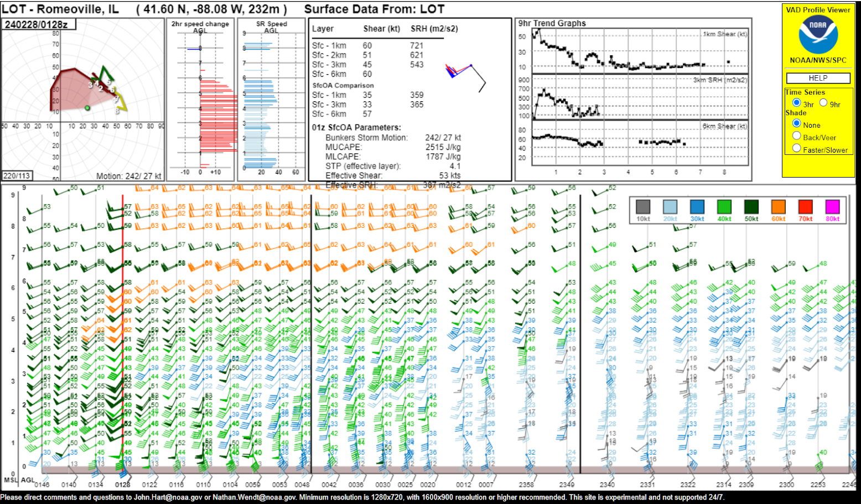Click the 3km SRH (m2/s2) trend graph
This screenshot has height=504, width=861.
tap(640, 97)
